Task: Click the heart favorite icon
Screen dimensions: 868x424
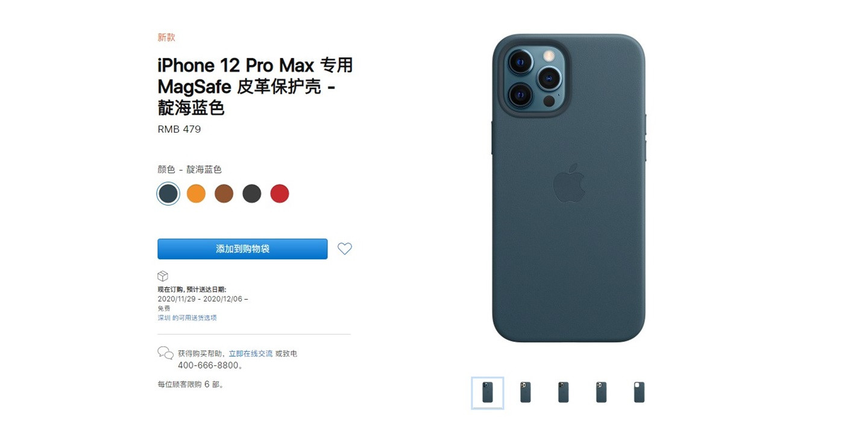Action: (x=344, y=248)
